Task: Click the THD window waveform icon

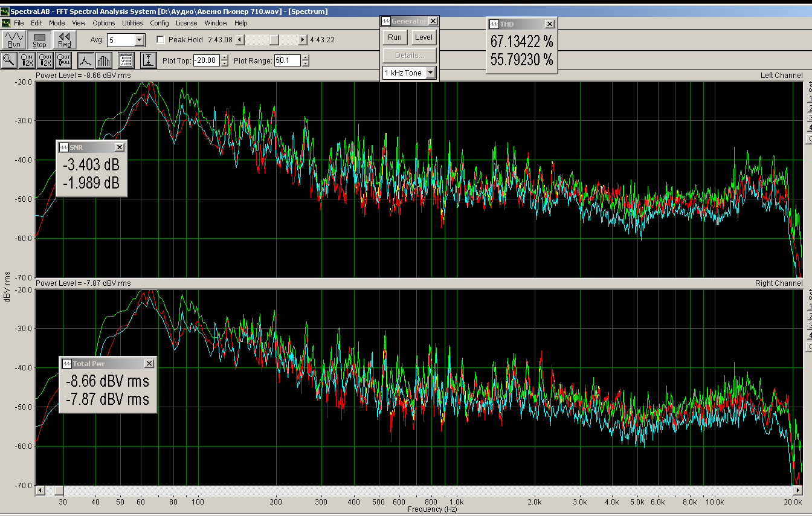Action: [493, 24]
